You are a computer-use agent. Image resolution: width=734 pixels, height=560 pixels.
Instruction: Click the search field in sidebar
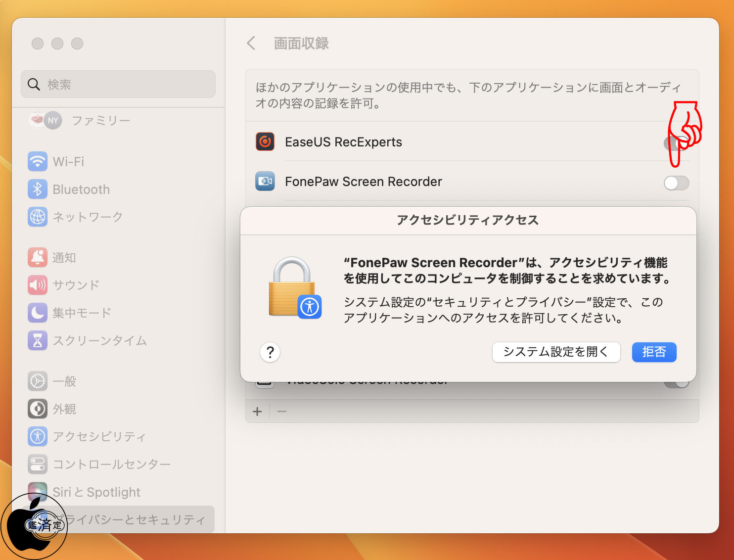(119, 84)
